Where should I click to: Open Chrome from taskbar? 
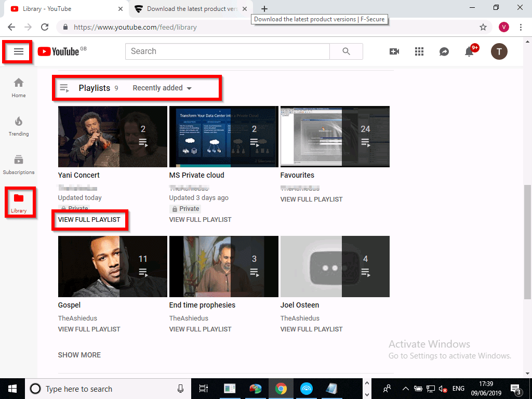pos(281,389)
